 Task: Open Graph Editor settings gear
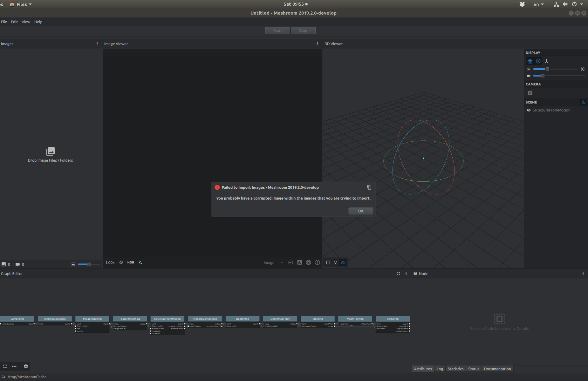26,366
